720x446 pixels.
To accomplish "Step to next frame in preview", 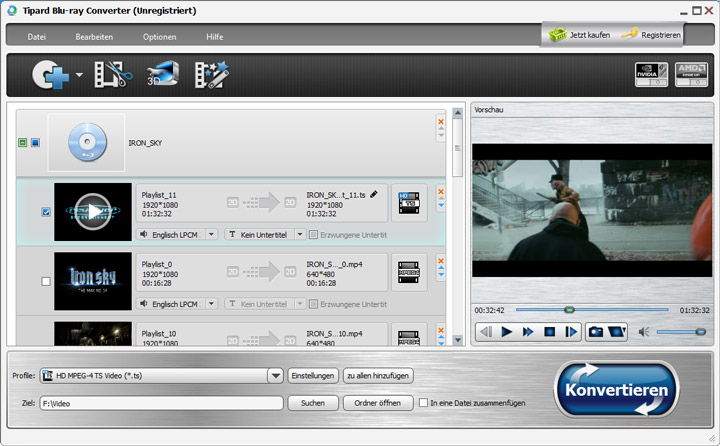I will click(571, 332).
